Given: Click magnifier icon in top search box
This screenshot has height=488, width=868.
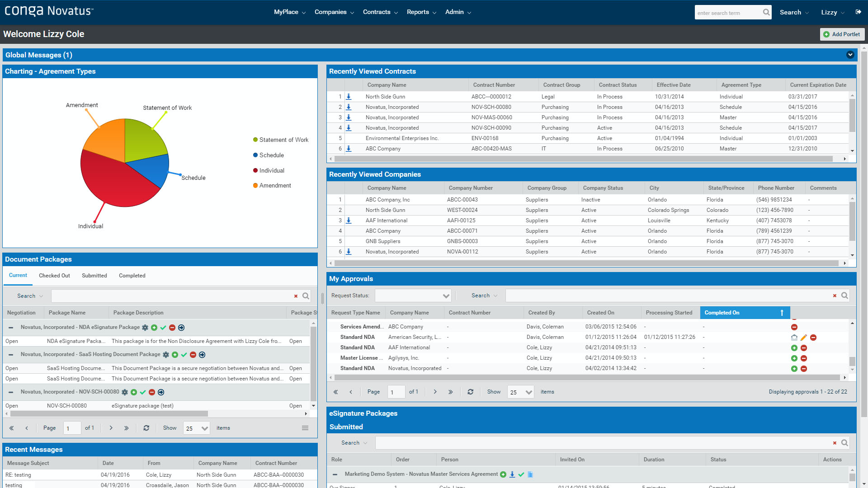Looking at the screenshot, I should (x=766, y=12).
